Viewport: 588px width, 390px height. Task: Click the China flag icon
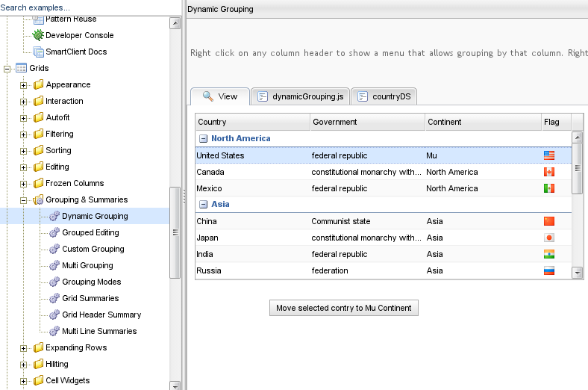click(x=549, y=221)
